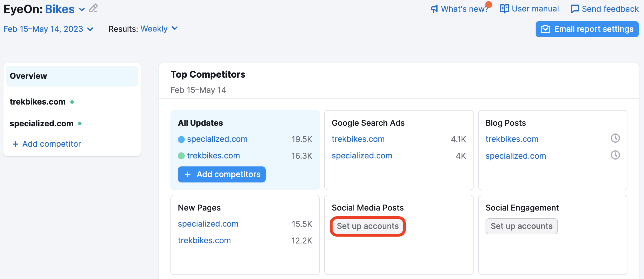Viewport: 644px width, 279px height.
Task: Click Email report settings button
Action: pyautogui.click(x=587, y=29)
